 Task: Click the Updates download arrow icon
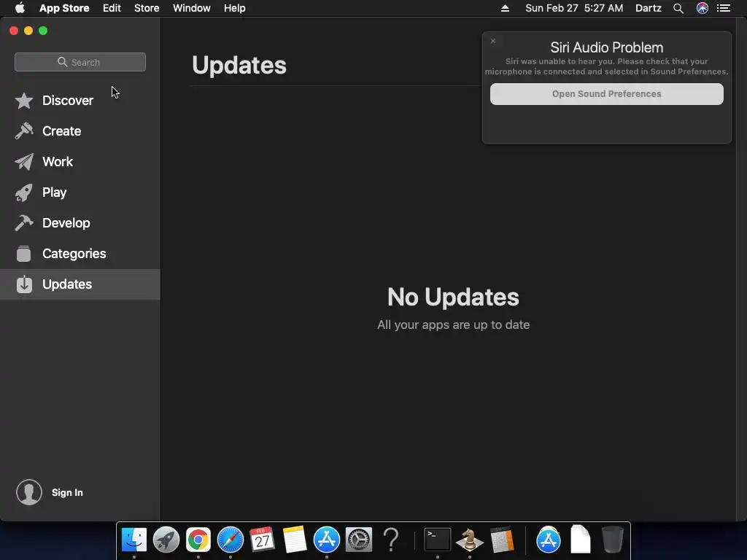point(24,284)
